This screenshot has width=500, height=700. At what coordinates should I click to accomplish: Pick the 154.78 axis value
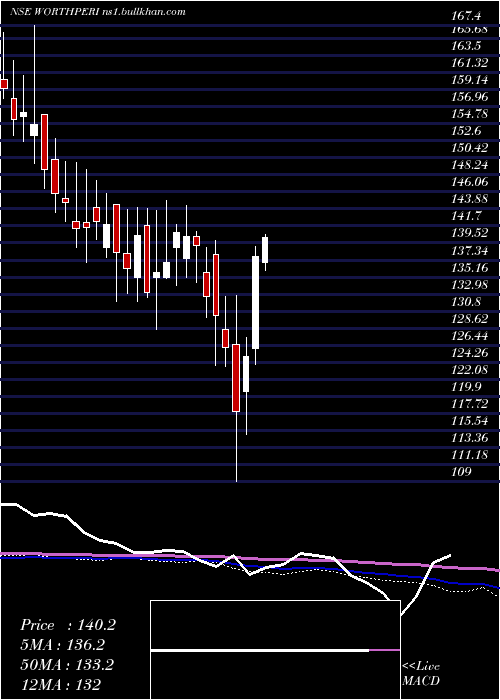tap(470, 114)
